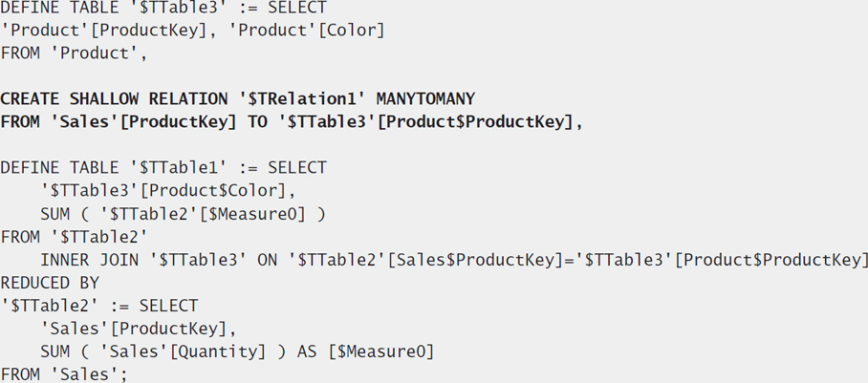Click the FROM '$TTable2' line
The height and width of the screenshot is (383, 868).
(x=75, y=237)
